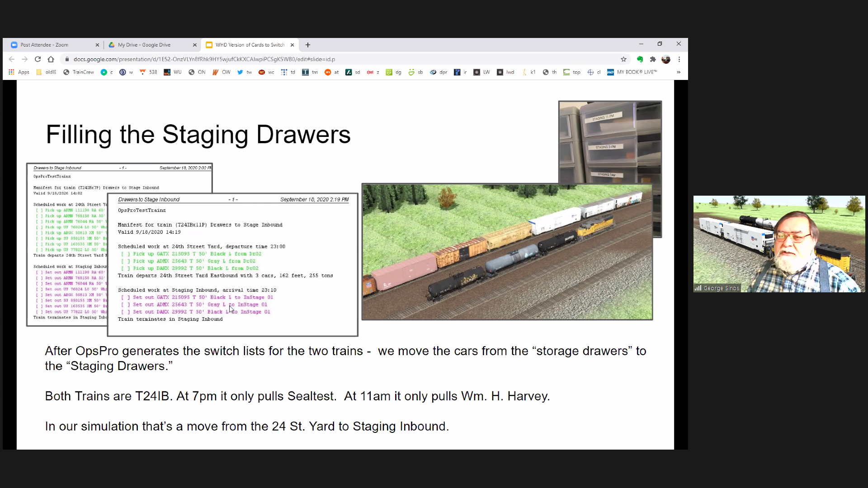868x488 pixels.
Task: Click the Home icon in Chrome toolbar
Action: (51, 59)
